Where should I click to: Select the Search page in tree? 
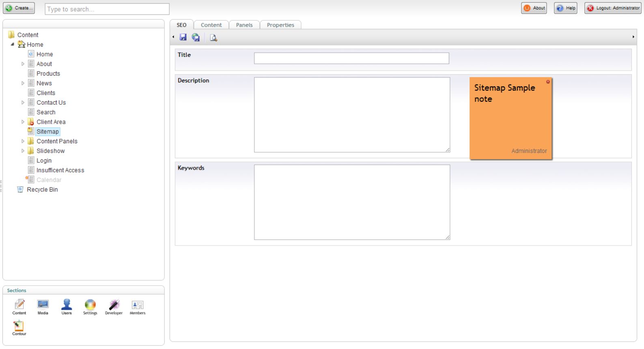tap(46, 112)
